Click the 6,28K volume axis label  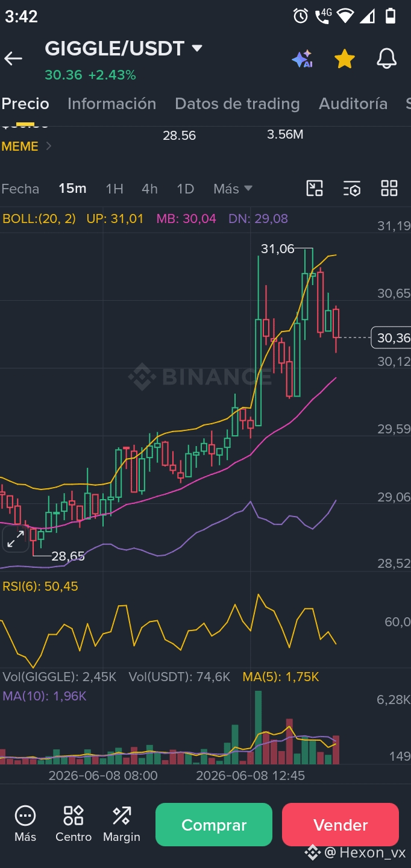click(394, 700)
